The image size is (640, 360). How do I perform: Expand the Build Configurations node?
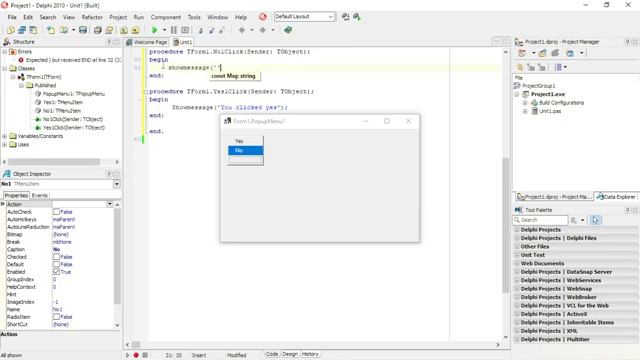point(525,103)
